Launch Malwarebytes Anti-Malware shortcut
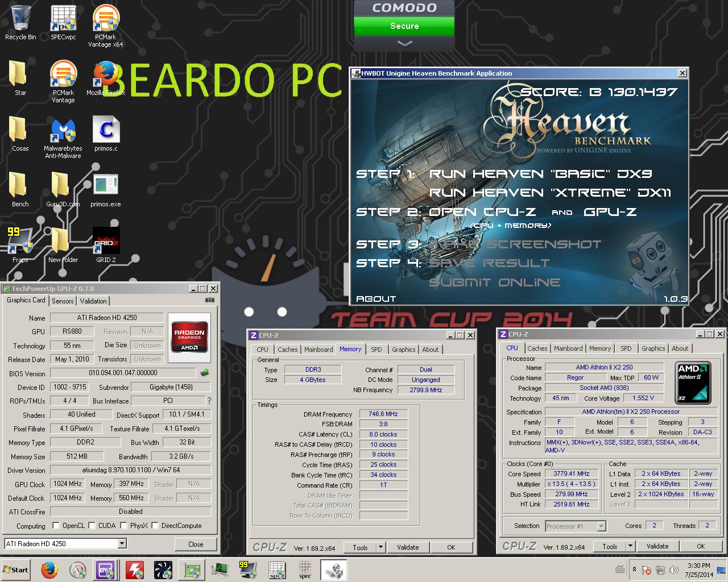Image resolution: width=728 pixels, height=582 pixels. tap(63, 138)
